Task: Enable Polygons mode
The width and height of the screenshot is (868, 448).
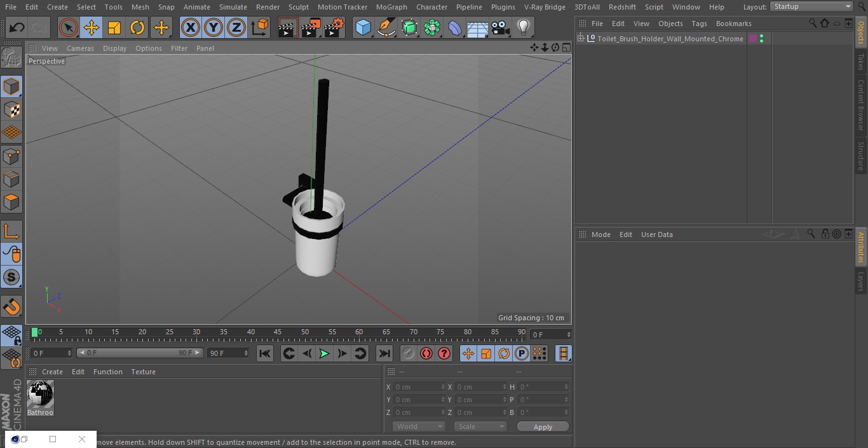Action: (x=11, y=202)
